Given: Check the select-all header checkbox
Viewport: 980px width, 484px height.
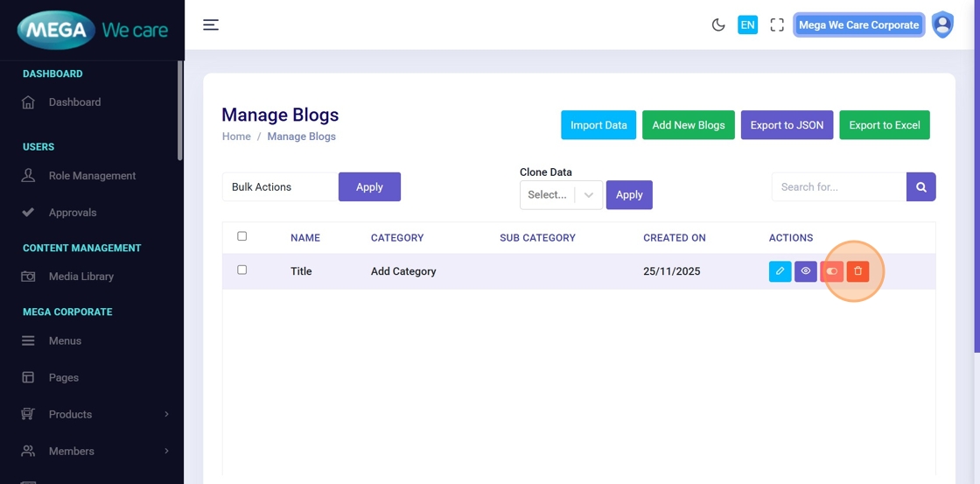Looking at the screenshot, I should click(x=242, y=236).
